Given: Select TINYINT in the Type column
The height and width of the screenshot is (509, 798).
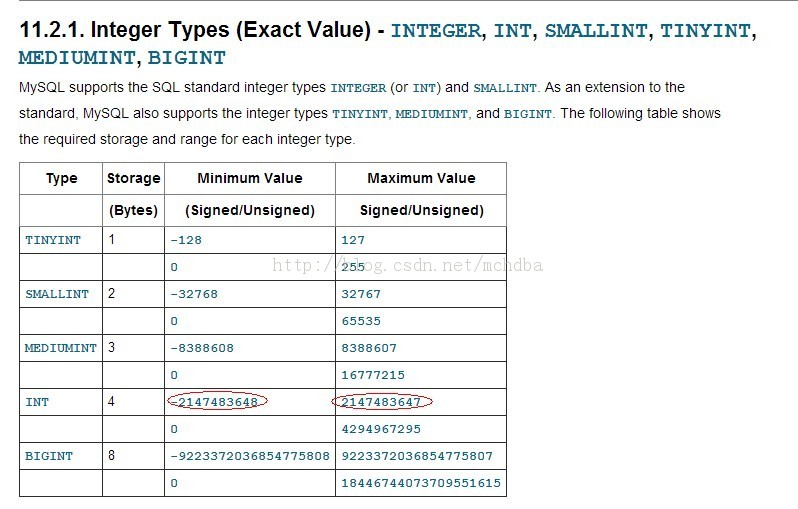Looking at the screenshot, I should (53, 240).
